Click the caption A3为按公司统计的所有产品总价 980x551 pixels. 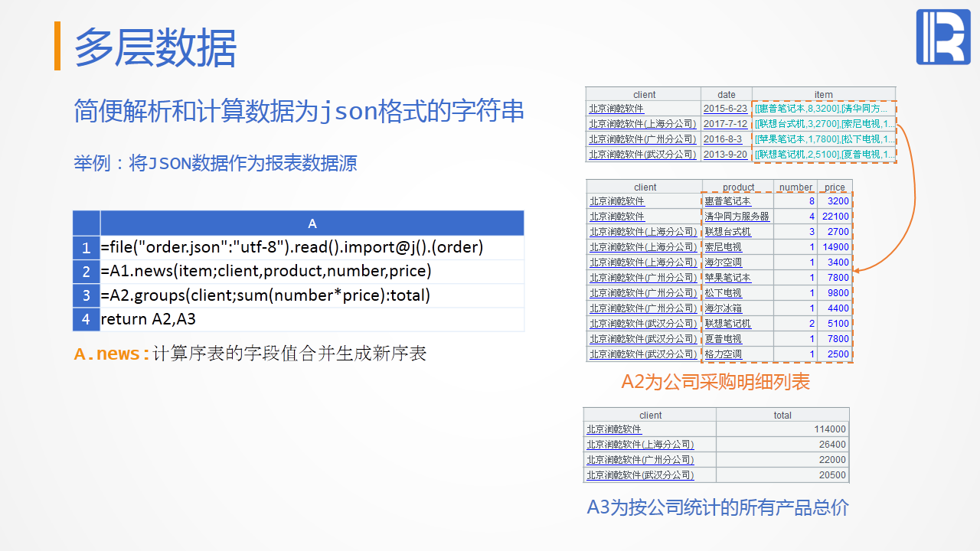click(718, 507)
